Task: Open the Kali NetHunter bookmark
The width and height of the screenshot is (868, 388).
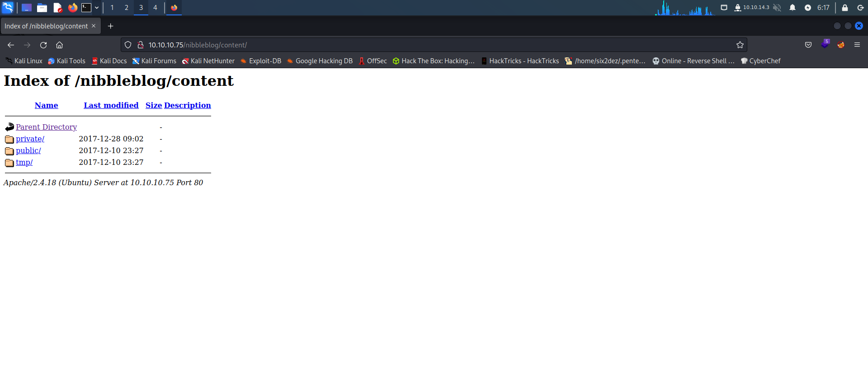Action: click(208, 61)
